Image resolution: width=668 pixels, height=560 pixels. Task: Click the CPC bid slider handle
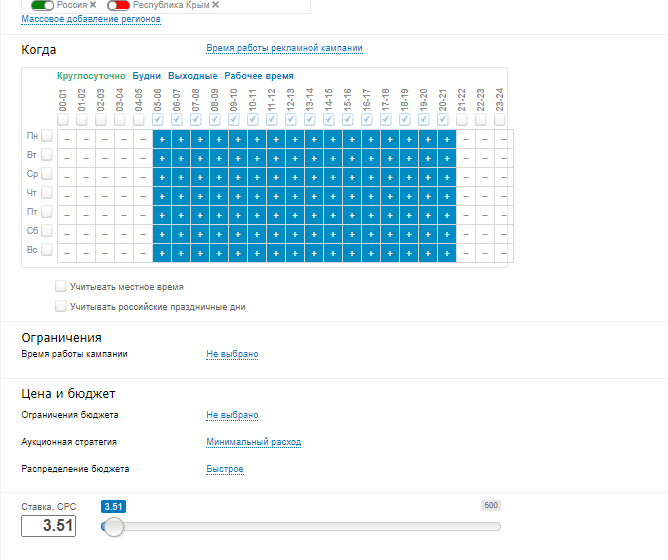[114, 527]
